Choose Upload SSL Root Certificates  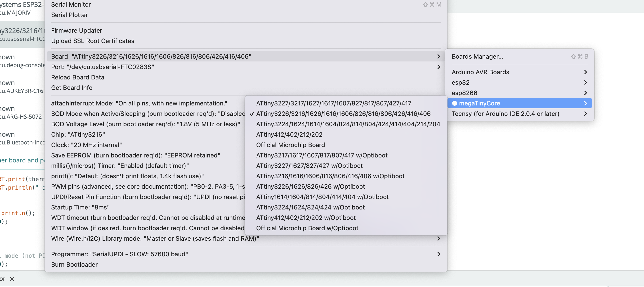246,41
